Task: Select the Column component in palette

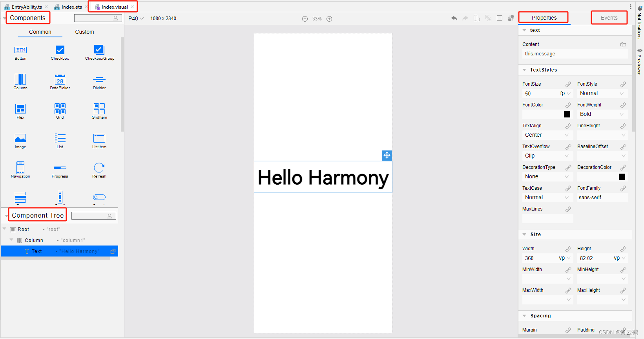Action: pos(20,82)
